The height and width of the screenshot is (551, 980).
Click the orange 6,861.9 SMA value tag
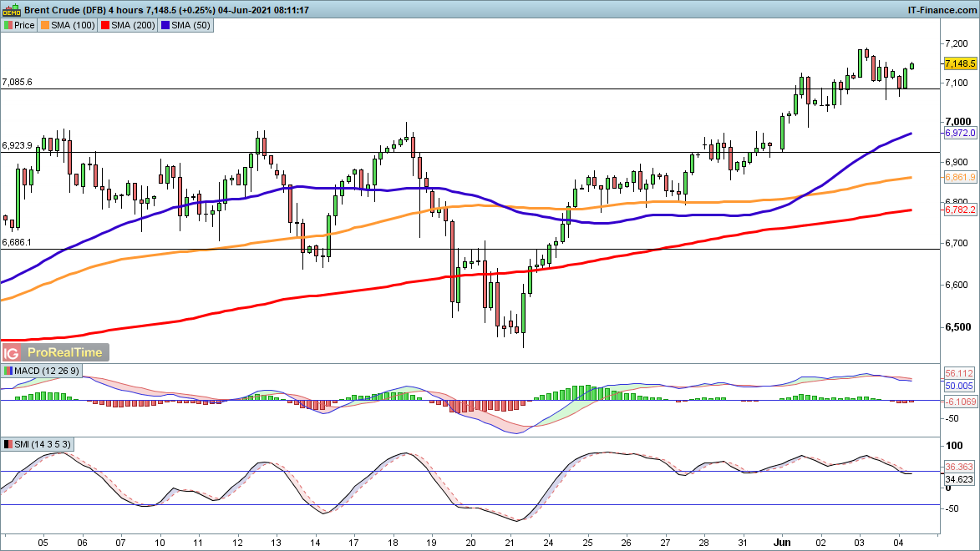(x=960, y=178)
